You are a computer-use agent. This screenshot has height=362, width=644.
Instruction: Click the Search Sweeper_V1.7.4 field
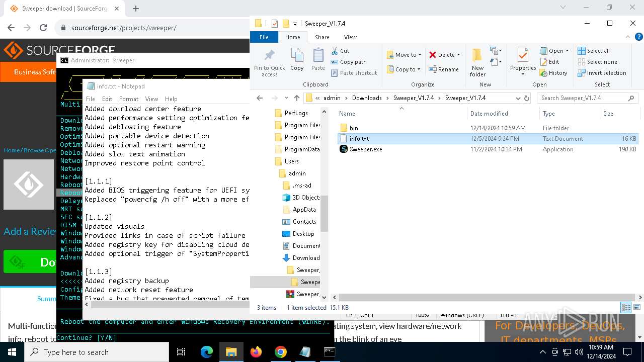pyautogui.click(x=587, y=98)
